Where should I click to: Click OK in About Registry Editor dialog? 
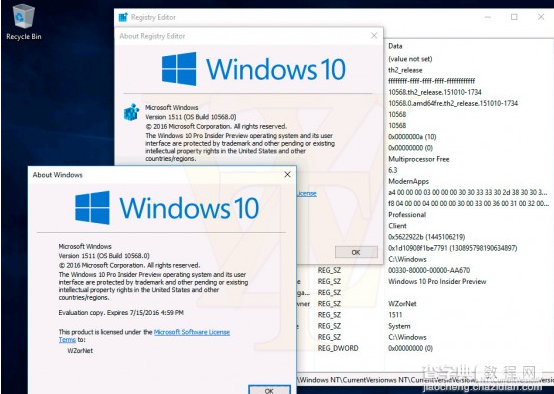(356, 252)
